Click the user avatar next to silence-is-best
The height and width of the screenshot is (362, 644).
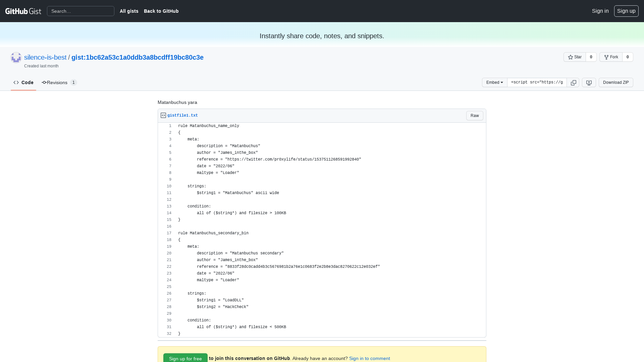16,57
